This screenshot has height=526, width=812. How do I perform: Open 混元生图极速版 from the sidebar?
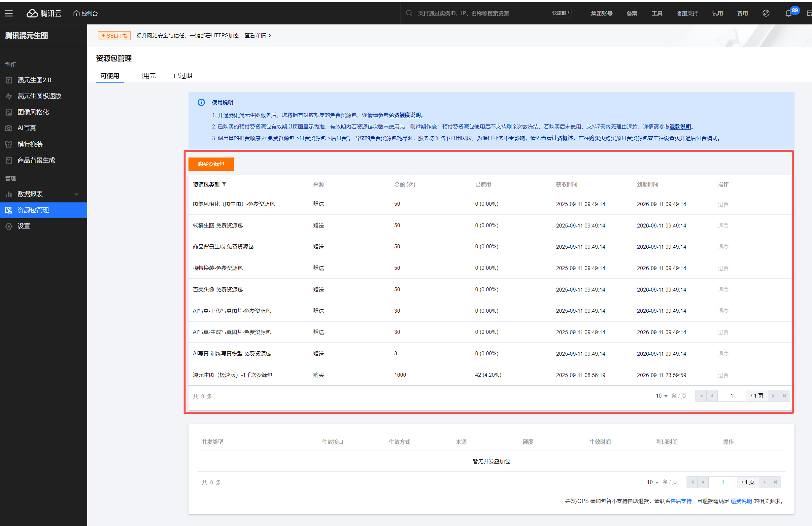[39, 96]
